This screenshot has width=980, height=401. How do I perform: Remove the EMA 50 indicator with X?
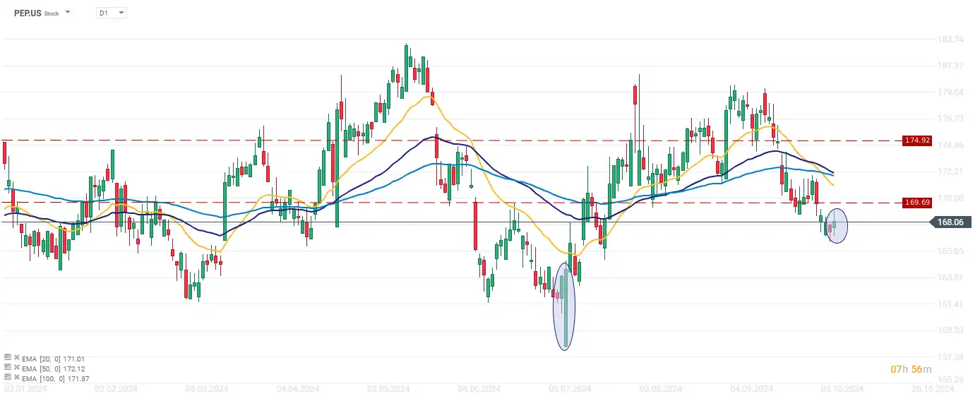(16, 368)
